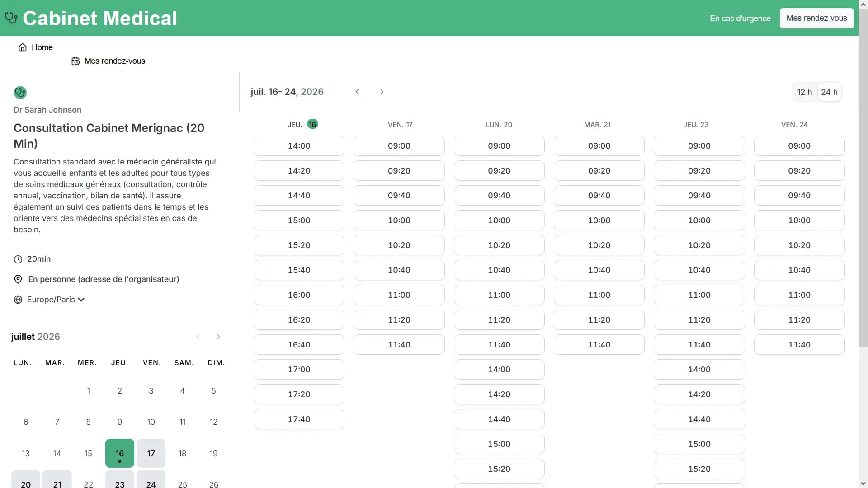Click the Mes rendez-vous header button
868x488 pixels.
click(x=816, y=18)
